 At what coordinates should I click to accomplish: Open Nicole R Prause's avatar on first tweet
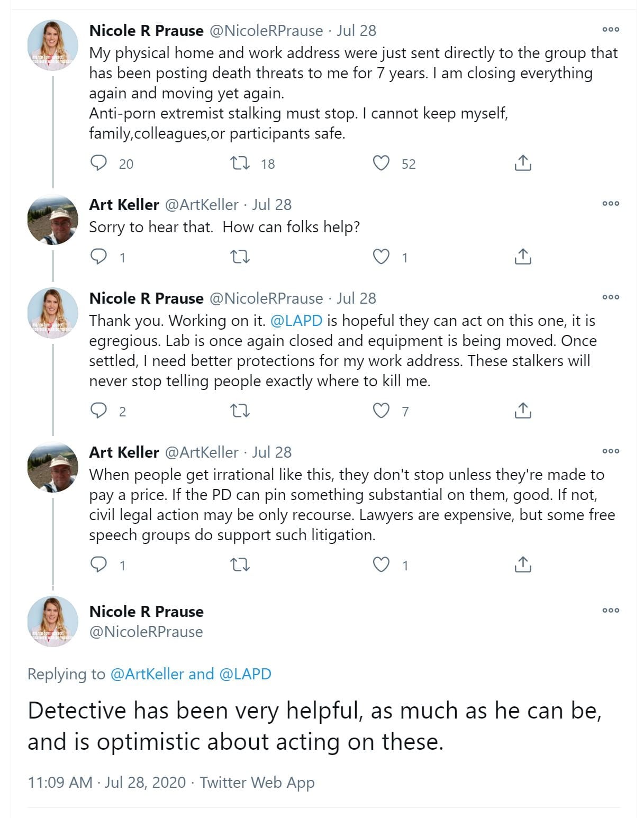52,46
